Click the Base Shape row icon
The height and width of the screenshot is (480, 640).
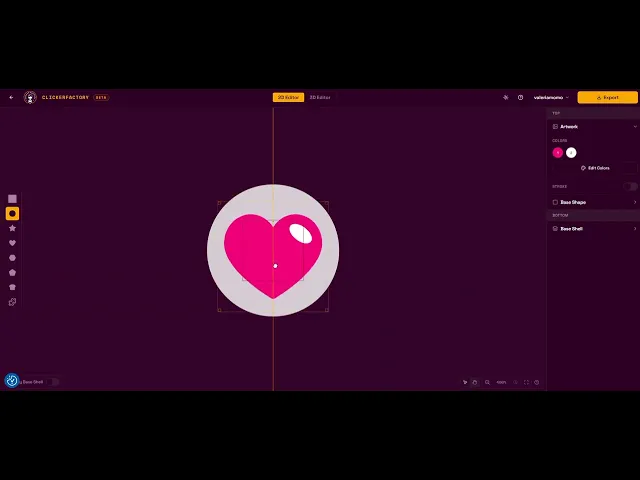tap(555, 202)
